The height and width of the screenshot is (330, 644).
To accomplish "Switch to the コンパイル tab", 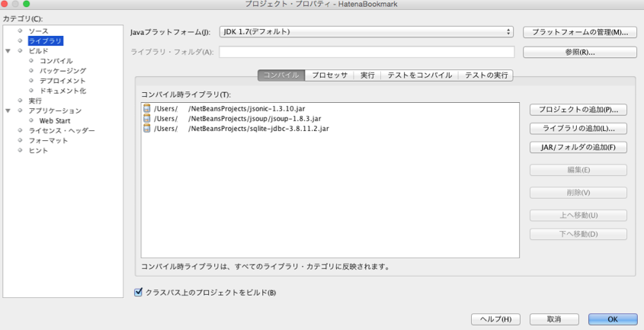I will point(281,75).
